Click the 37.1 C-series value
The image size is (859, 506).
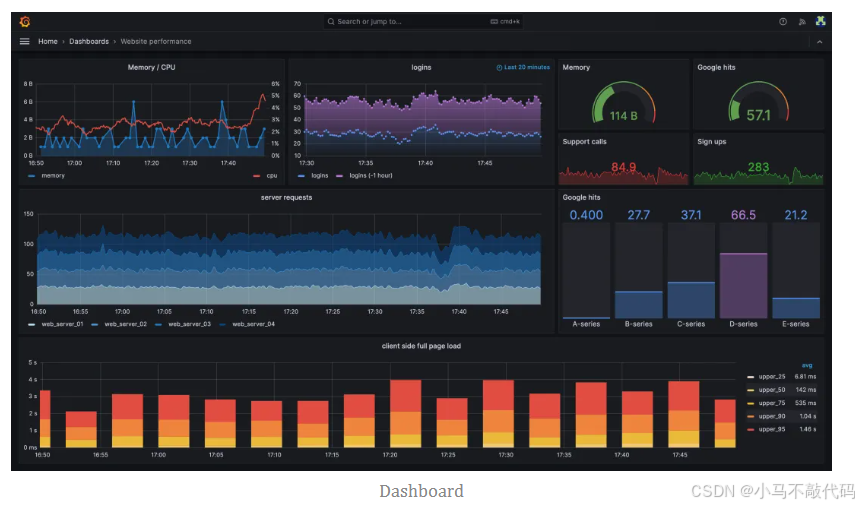[691, 215]
